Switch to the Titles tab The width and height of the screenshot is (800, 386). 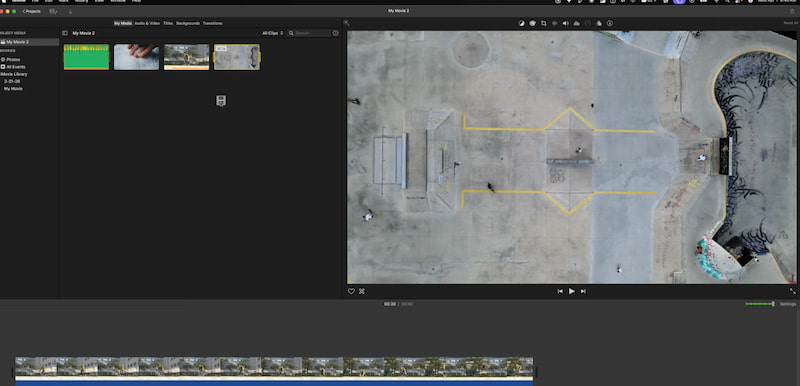pos(168,23)
